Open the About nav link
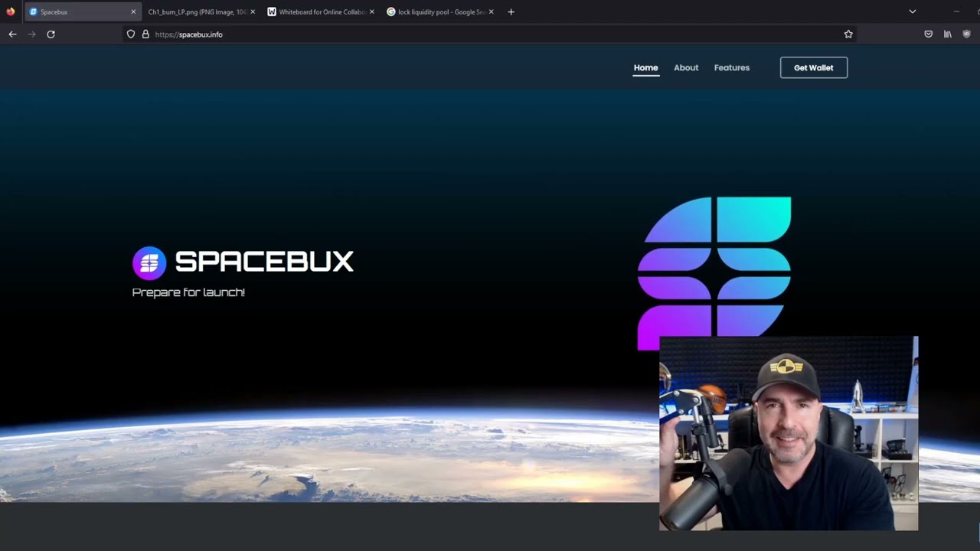Screen dimensions: 980x551 pyautogui.click(x=686, y=67)
